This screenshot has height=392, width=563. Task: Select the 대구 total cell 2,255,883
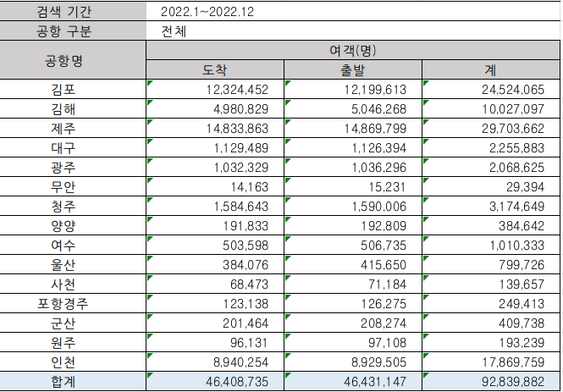tap(491, 147)
